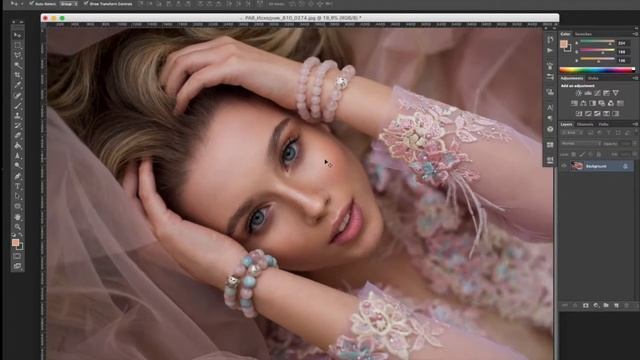Select the Healing Brush tool
This screenshot has height=360, width=640.
click(17, 95)
